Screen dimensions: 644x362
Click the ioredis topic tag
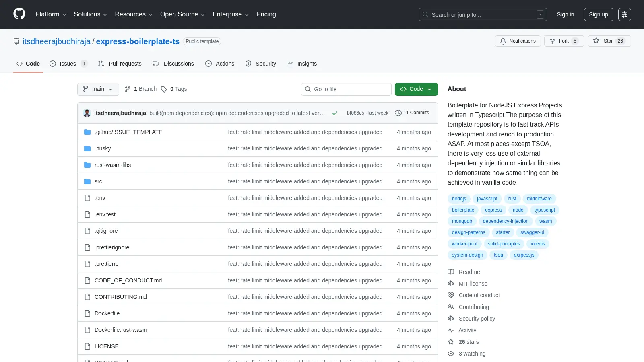coord(538,244)
